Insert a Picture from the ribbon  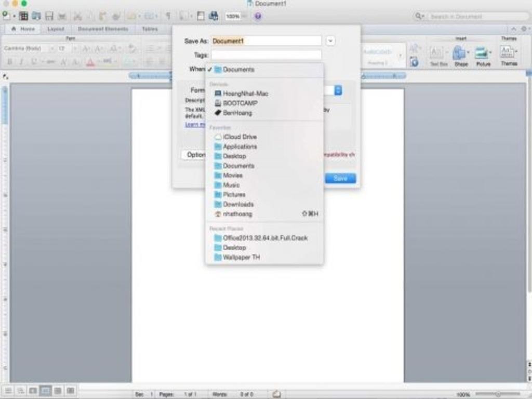click(481, 52)
